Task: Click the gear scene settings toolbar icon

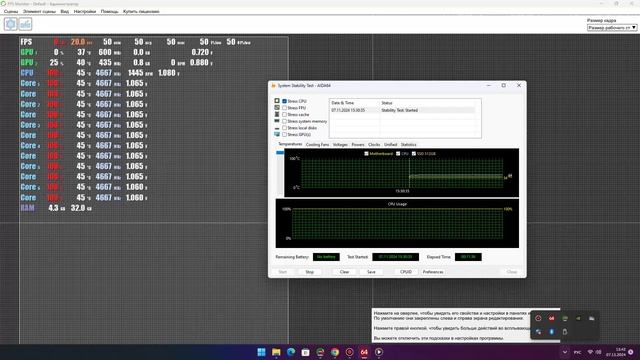Action: click(11, 24)
